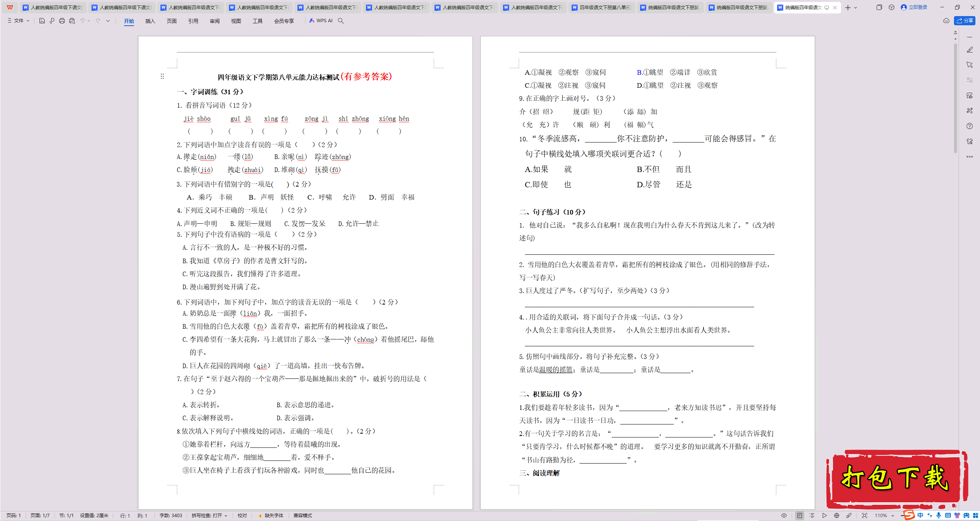Toggle Sogou Chinese/English input mode
Screen dimensions: 980x521
(x=920, y=516)
